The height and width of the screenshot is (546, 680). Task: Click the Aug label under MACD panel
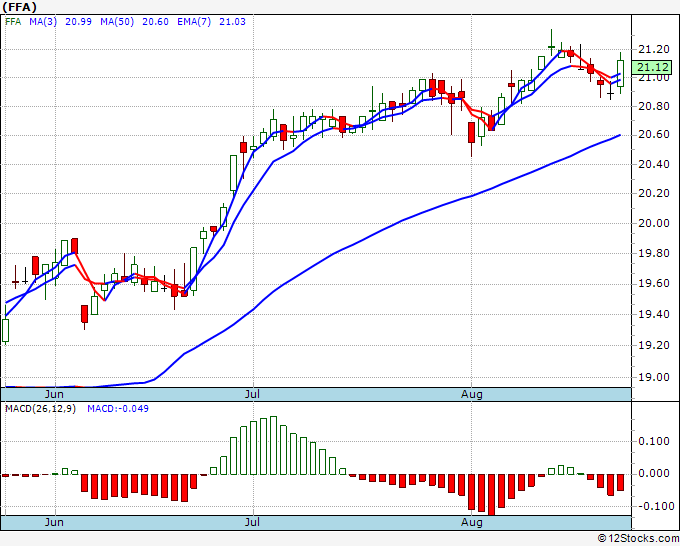[472, 522]
